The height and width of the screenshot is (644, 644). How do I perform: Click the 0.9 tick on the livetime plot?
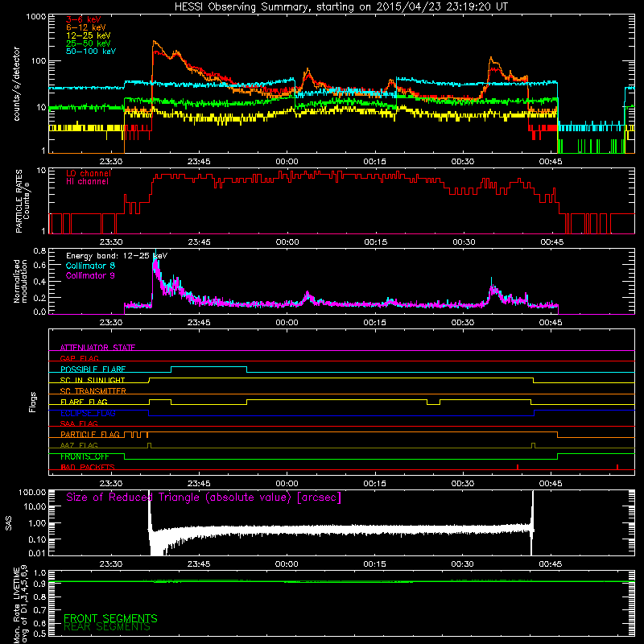pyautogui.click(x=39, y=584)
